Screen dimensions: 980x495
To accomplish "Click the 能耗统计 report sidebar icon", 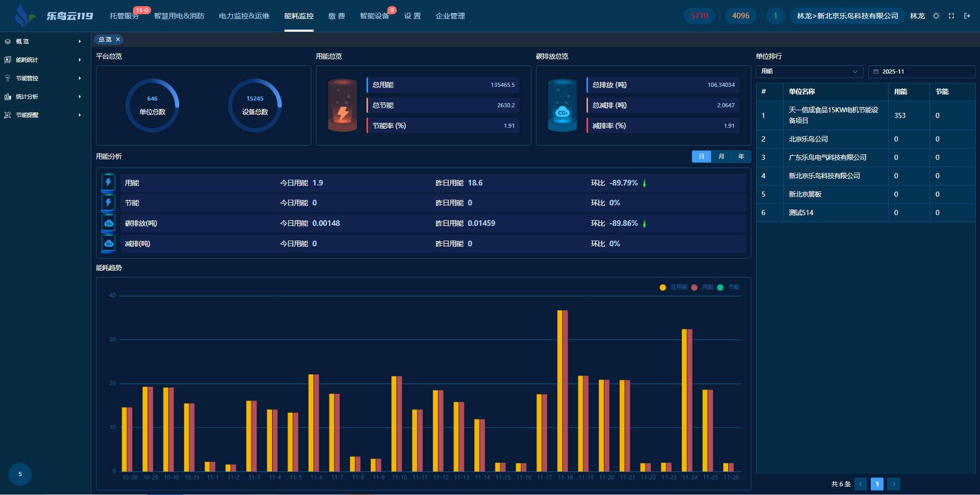I will click(x=8, y=60).
